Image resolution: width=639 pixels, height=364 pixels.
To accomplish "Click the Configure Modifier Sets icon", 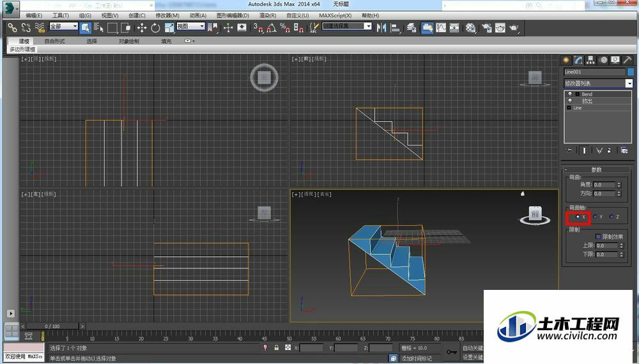I will pyautogui.click(x=624, y=150).
